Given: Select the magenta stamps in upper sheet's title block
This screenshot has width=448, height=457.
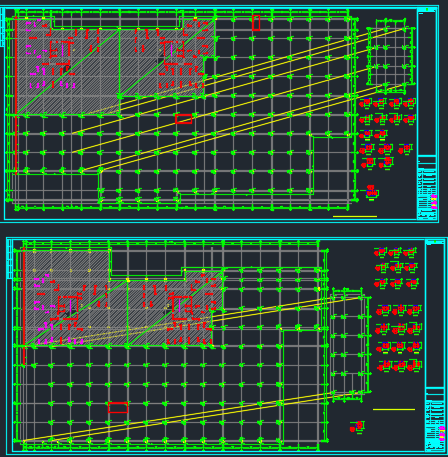Looking at the screenshot, I should [434, 202].
